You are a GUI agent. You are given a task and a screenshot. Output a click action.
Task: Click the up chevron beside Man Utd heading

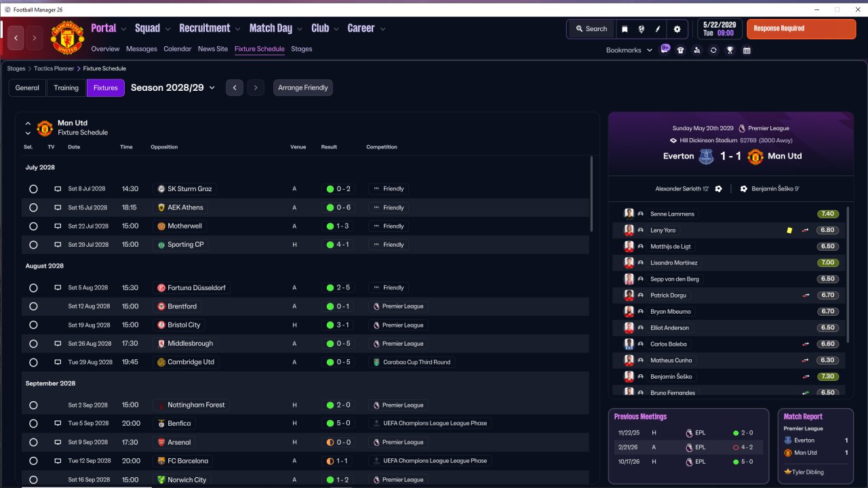pos(28,123)
